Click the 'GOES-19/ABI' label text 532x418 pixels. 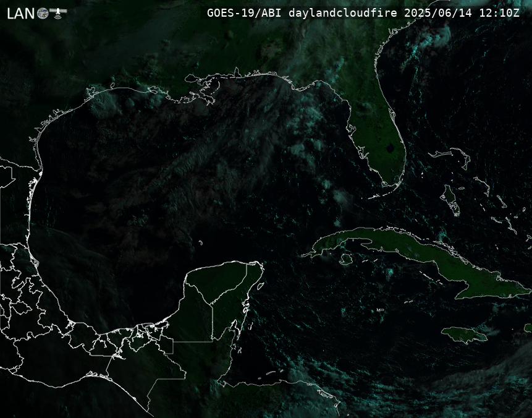(x=244, y=13)
